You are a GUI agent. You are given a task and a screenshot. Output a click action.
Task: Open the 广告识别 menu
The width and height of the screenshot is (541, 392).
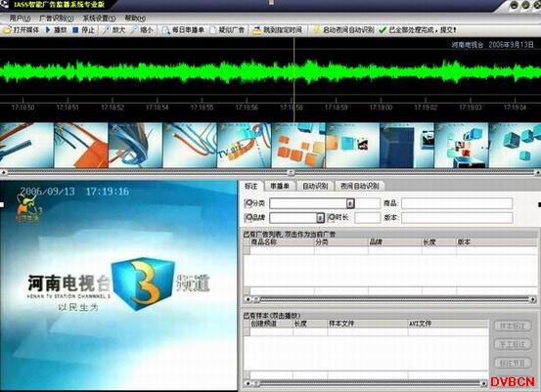pos(56,18)
